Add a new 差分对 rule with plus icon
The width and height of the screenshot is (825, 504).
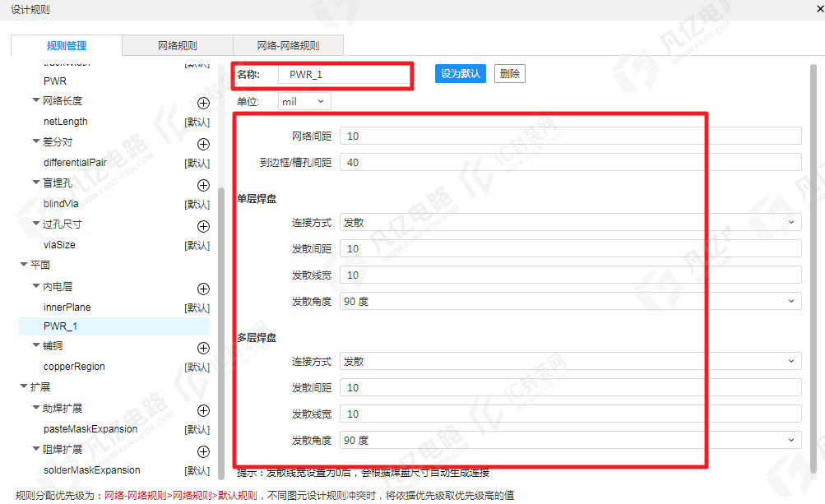tap(203, 144)
